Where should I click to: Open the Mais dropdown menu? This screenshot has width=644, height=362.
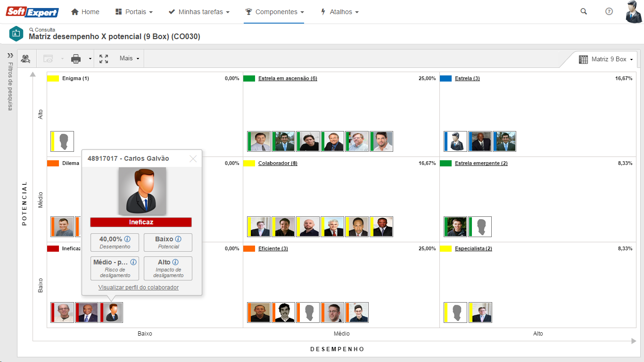[x=129, y=58]
